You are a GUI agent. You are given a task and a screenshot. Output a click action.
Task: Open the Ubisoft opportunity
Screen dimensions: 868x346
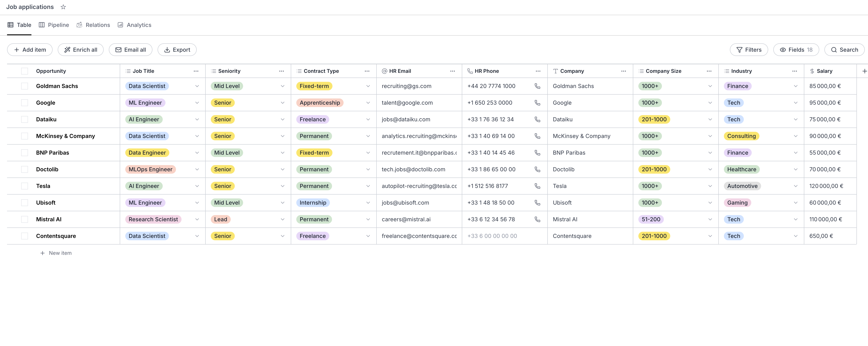(46, 203)
